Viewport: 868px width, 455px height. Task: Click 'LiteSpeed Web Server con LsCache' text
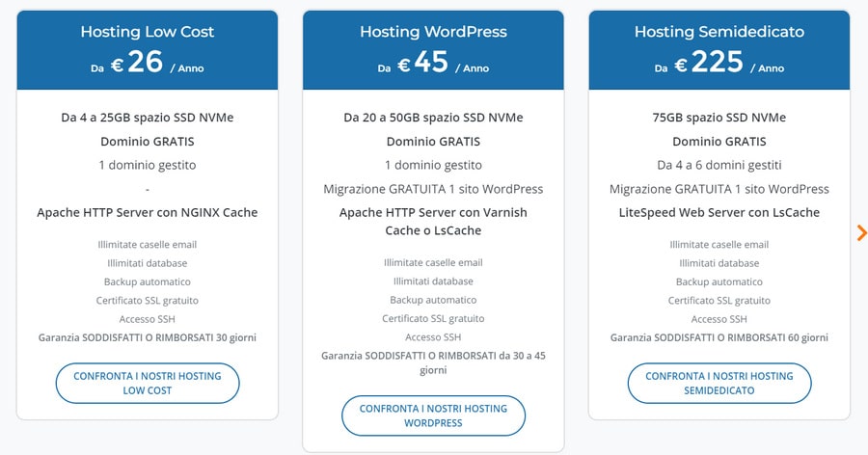coord(719,212)
